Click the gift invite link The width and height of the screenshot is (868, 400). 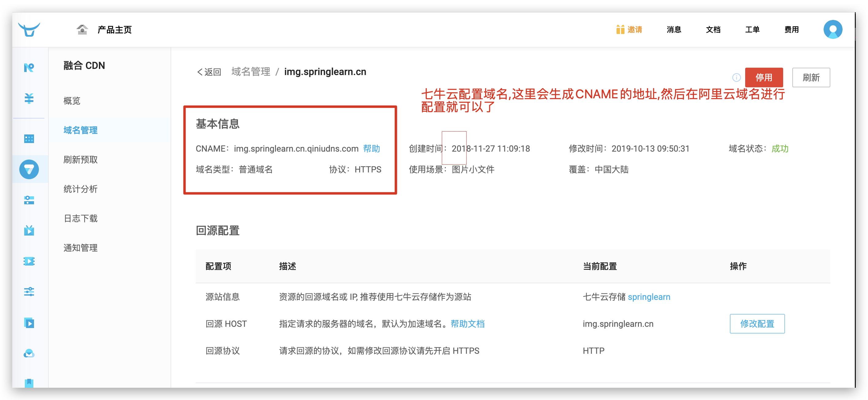coord(629,30)
